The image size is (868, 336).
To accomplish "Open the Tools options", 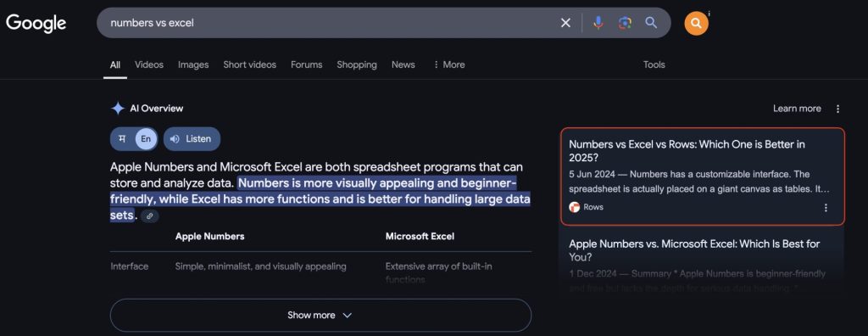I will coord(654,64).
